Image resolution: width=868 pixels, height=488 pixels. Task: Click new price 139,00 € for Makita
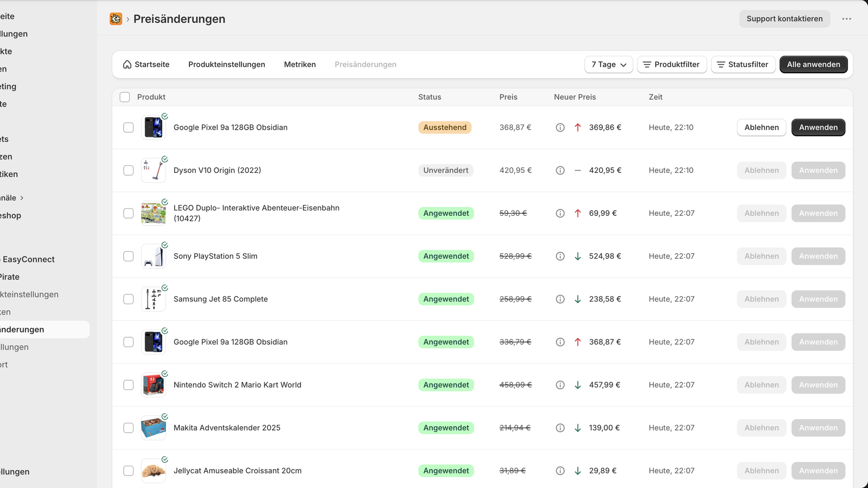click(604, 428)
